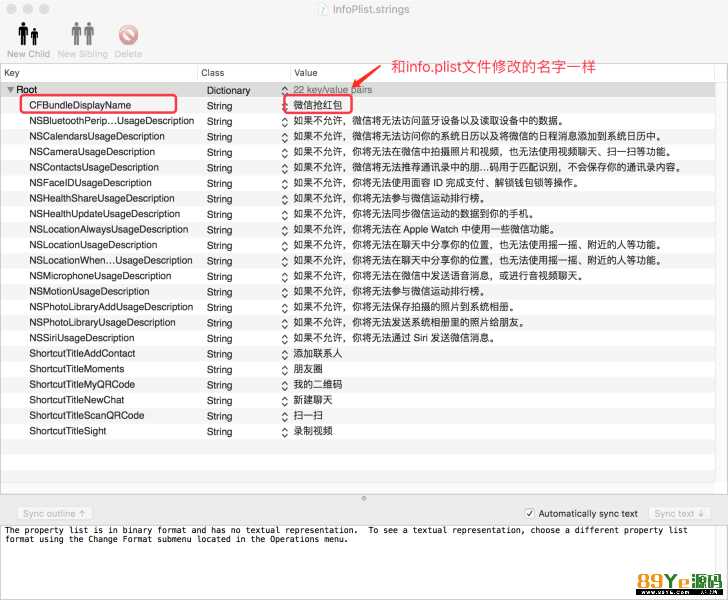This screenshot has height=600, width=728.
Task: Select the NSPhotoLibraryAddUsageDescription key
Action: pyautogui.click(x=111, y=307)
